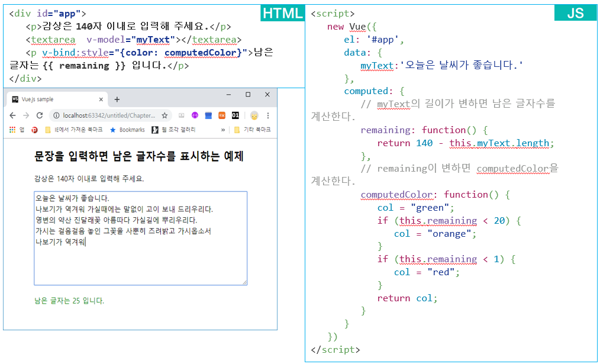600x364 pixels.
Task: Click the line '오늘은 날씨가 좋습니다.' in the textarea
Action: coord(73,198)
